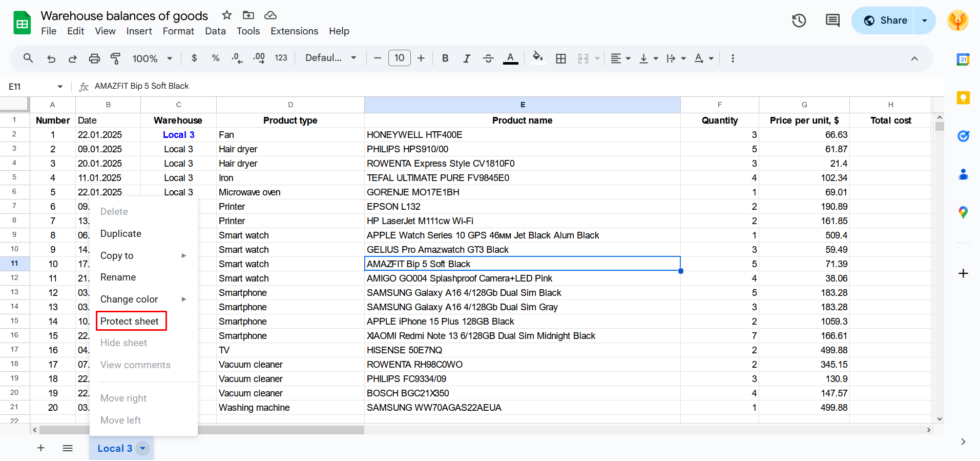Select column E header

523,105
